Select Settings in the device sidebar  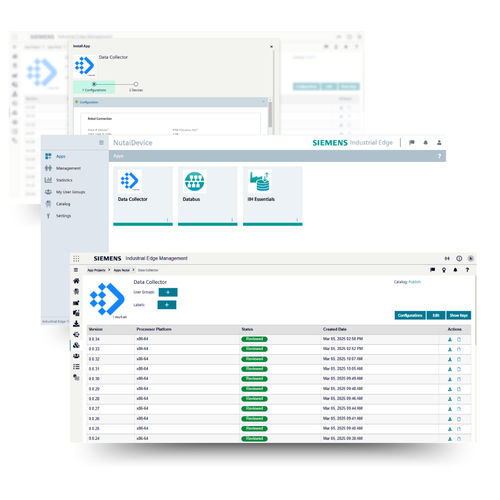point(58,216)
